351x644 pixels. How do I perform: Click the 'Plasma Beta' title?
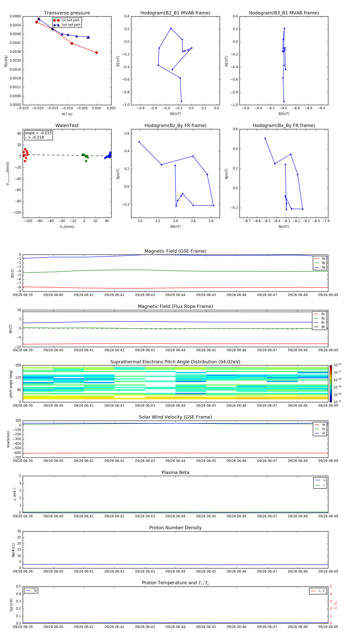175,473
